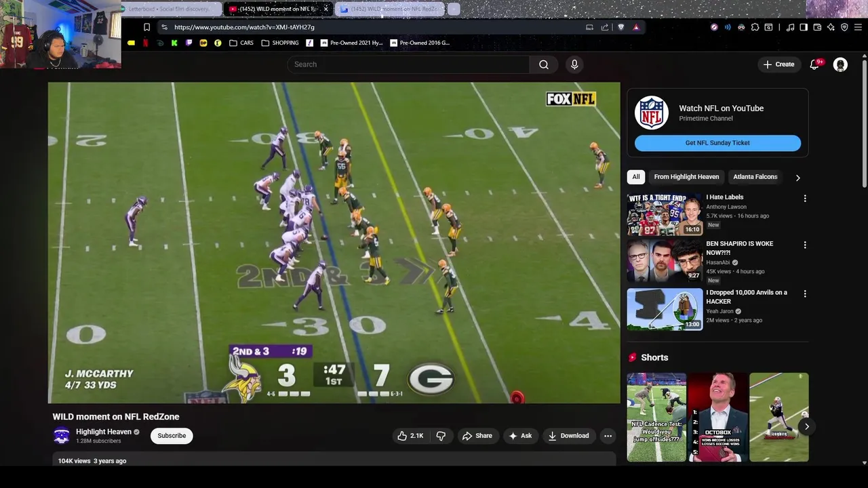This screenshot has height=488, width=868.
Task: Click the Create button
Action: pyautogui.click(x=778, y=64)
